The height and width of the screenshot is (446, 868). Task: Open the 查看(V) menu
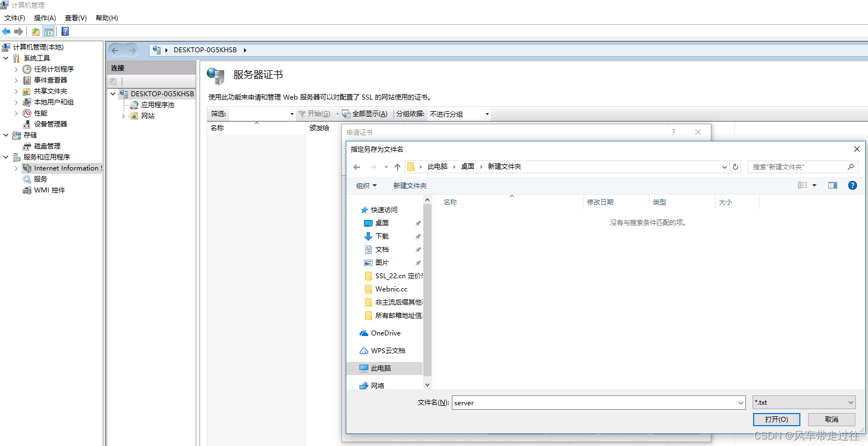[x=76, y=18]
